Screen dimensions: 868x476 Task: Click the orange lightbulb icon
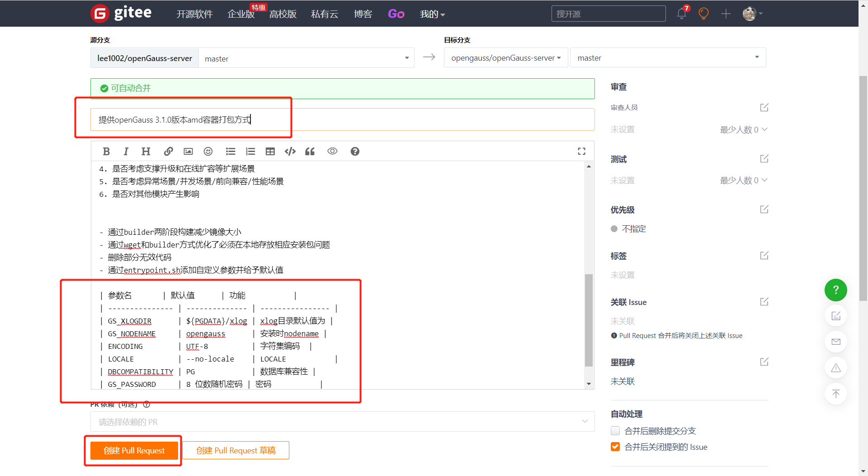point(703,14)
